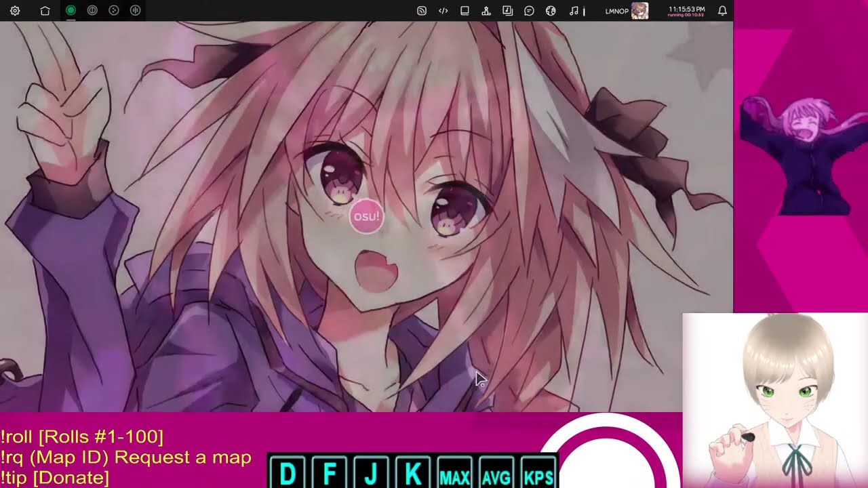The image size is (868, 488).
Task: Click the '!rq (Map ID) Request a map' text
Action: [x=126, y=457]
